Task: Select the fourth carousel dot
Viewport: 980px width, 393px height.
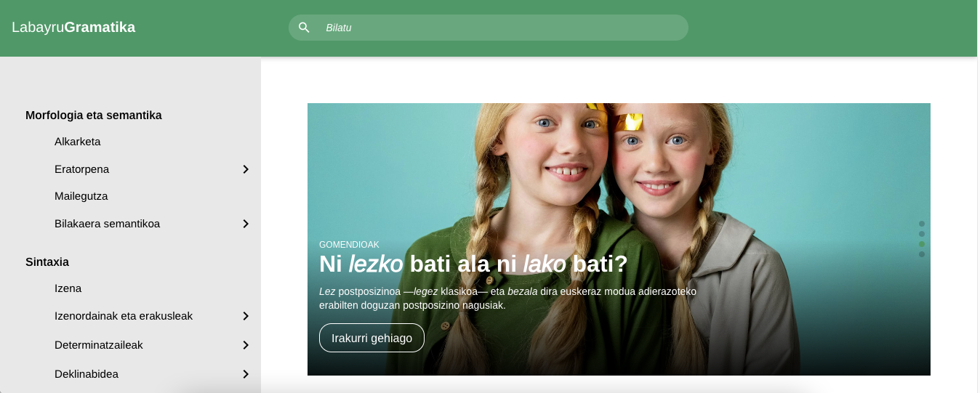Action: click(922, 254)
